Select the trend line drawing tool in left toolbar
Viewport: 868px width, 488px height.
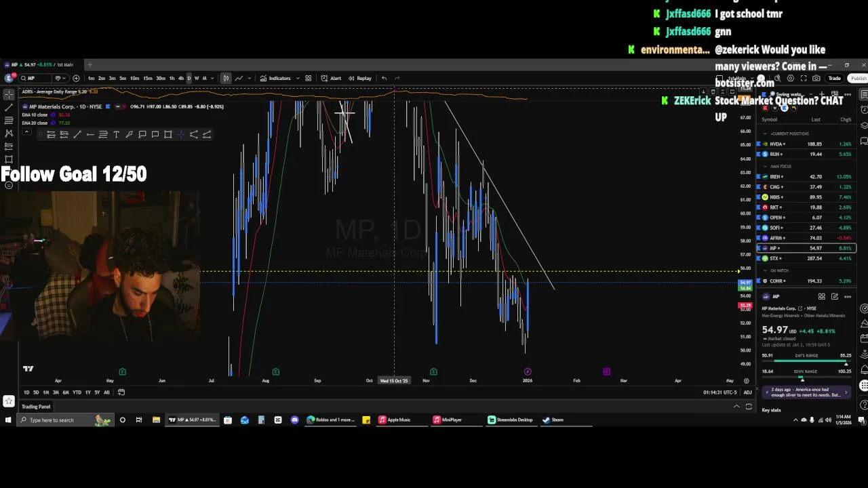point(9,108)
